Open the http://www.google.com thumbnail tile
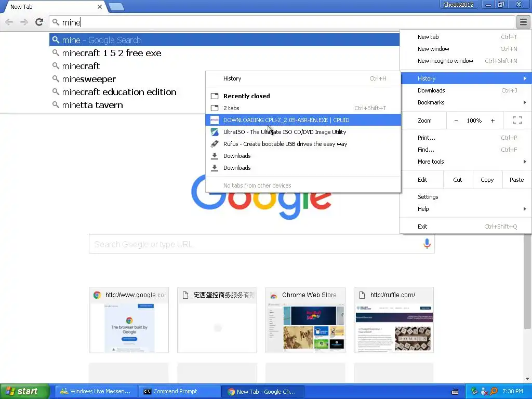 coord(129,320)
